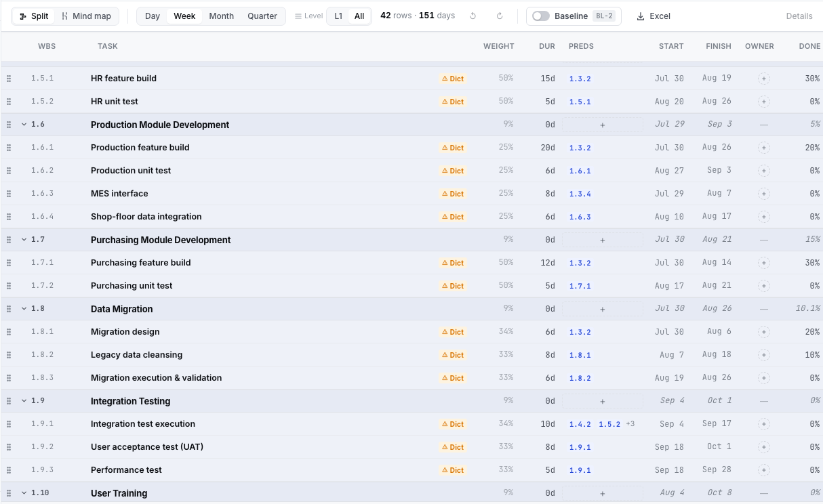Click the Excel download icon
Image resolution: width=823 pixels, height=504 pixels.
[x=641, y=16]
